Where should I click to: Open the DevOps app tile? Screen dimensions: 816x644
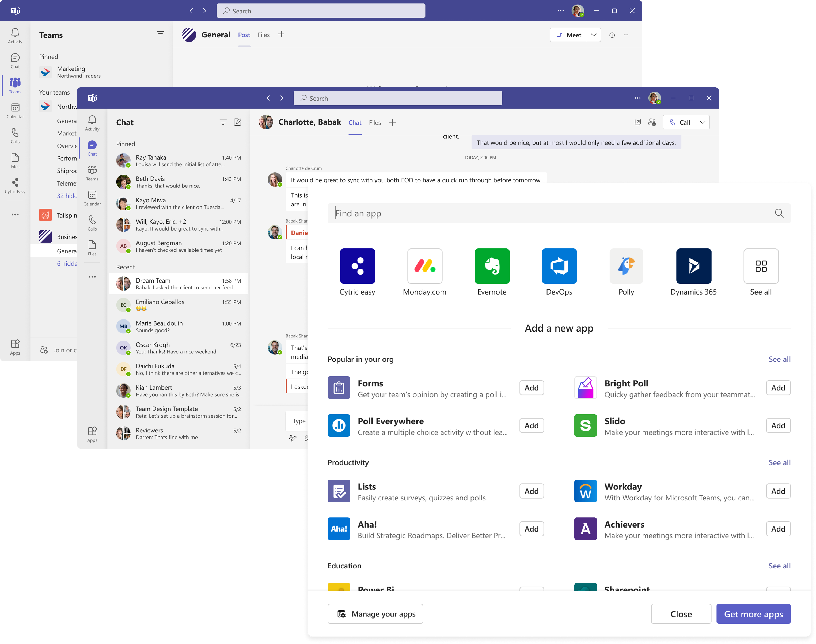559,266
